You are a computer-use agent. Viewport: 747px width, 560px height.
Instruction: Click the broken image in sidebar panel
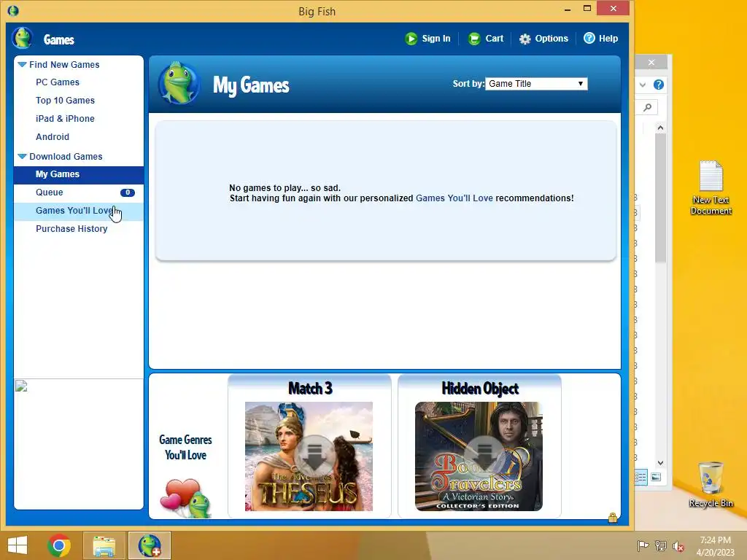click(21, 386)
